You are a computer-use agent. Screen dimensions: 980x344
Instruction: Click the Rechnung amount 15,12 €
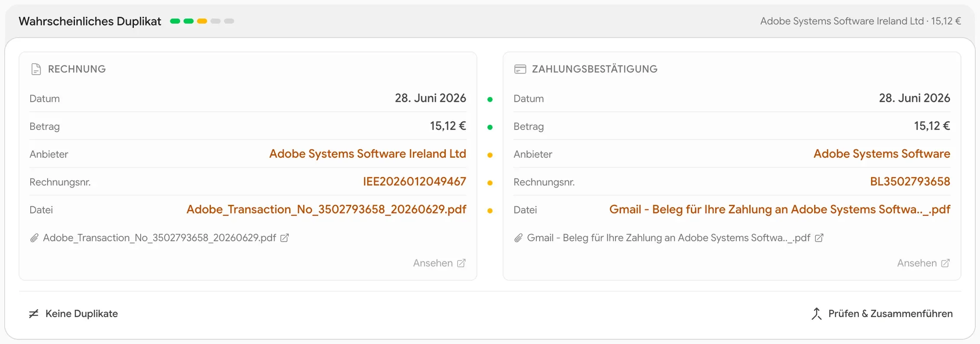pyautogui.click(x=448, y=126)
